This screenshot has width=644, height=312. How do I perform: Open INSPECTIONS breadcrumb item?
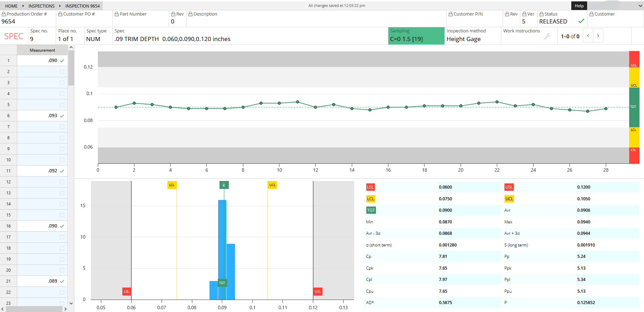click(x=41, y=6)
